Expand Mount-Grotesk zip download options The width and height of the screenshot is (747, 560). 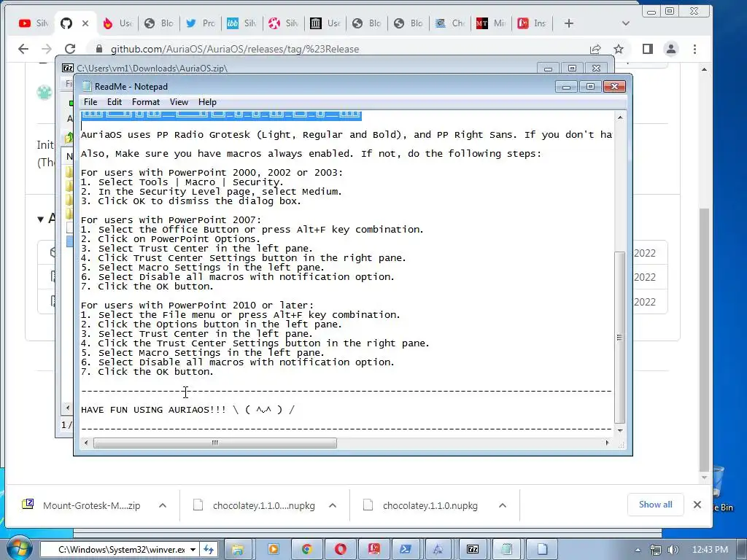pos(163,505)
